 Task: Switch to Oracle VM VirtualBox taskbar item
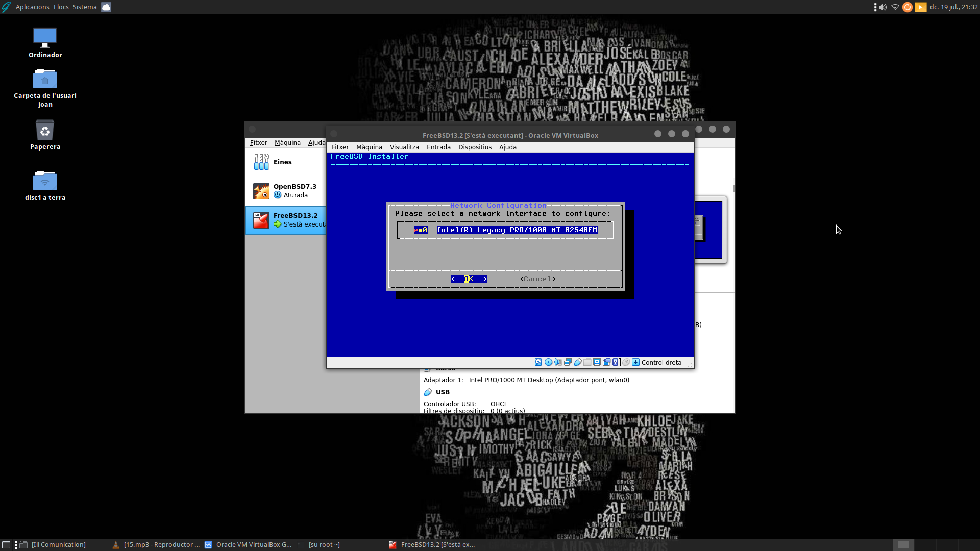coord(249,545)
